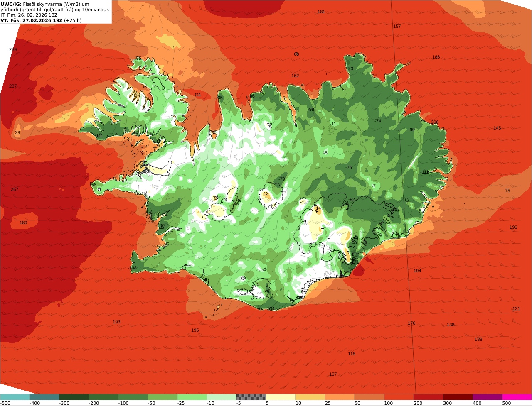Click the -98 value in the north
The width and height of the screenshot is (532, 406).
coord(311,109)
